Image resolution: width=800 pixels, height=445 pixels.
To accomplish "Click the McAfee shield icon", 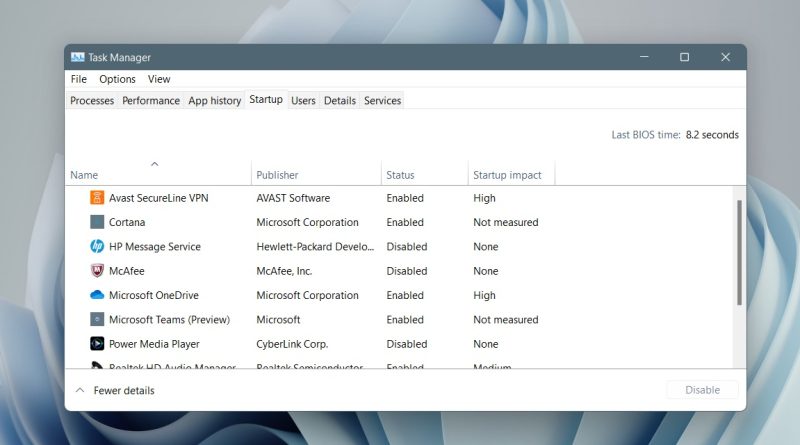I will 97,270.
